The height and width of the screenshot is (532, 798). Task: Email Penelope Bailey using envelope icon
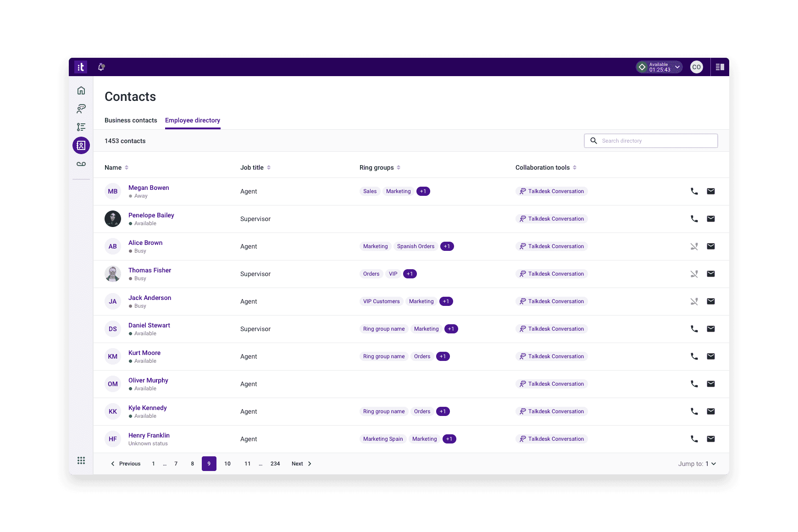710,219
